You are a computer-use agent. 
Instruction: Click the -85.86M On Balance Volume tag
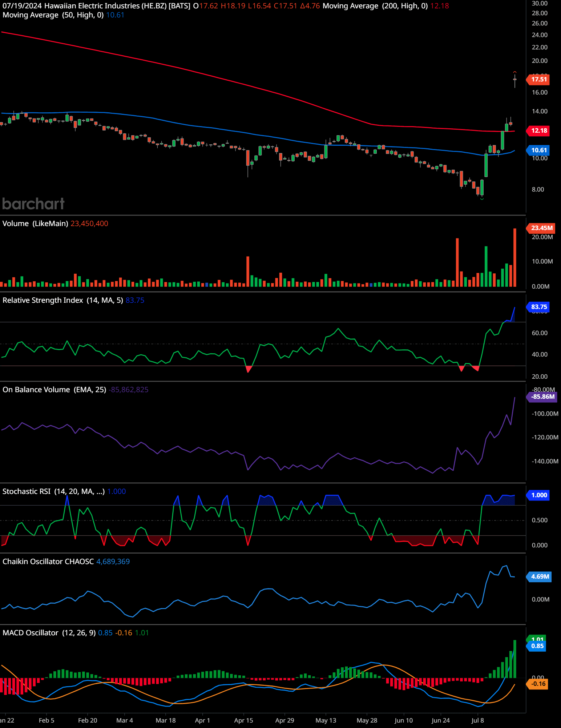pos(542,397)
